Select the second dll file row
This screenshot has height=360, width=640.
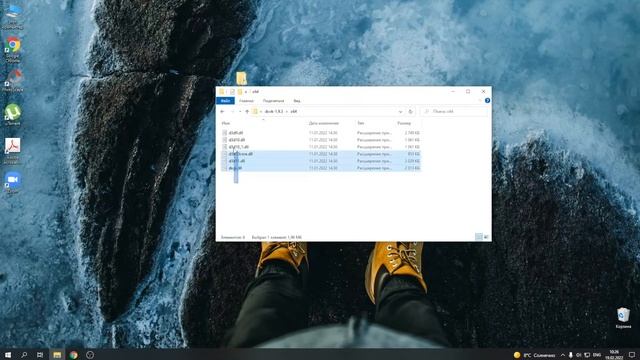click(x=321, y=140)
